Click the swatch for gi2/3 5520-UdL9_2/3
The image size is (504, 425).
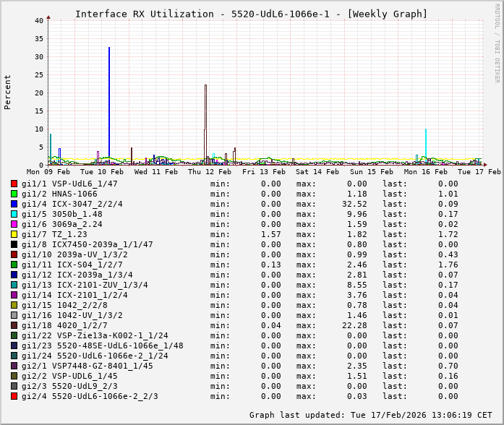click(x=14, y=386)
